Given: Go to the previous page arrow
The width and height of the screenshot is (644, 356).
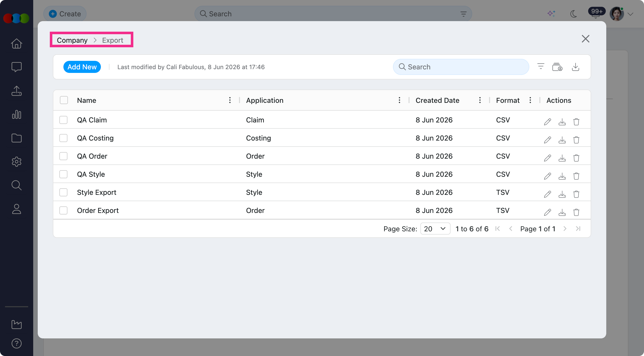Looking at the screenshot, I should point(511,229).
